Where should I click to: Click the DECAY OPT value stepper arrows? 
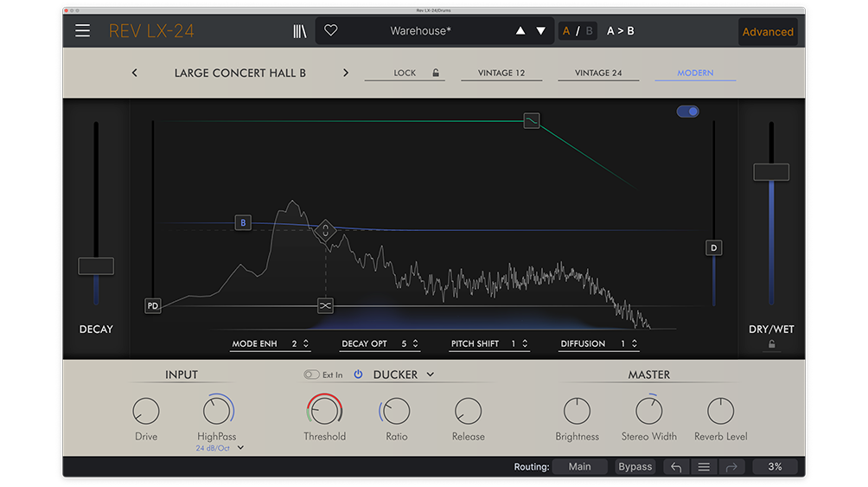tap(415, 343)
